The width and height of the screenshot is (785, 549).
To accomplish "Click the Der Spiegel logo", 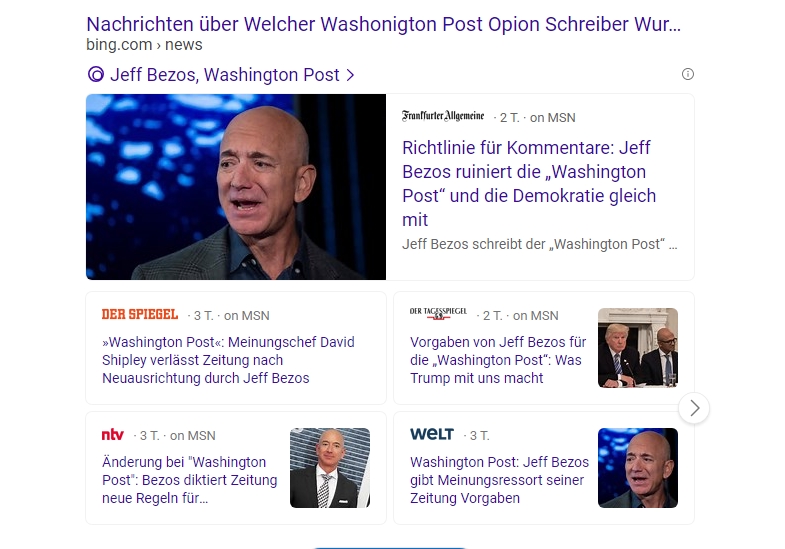I will 140,314.
